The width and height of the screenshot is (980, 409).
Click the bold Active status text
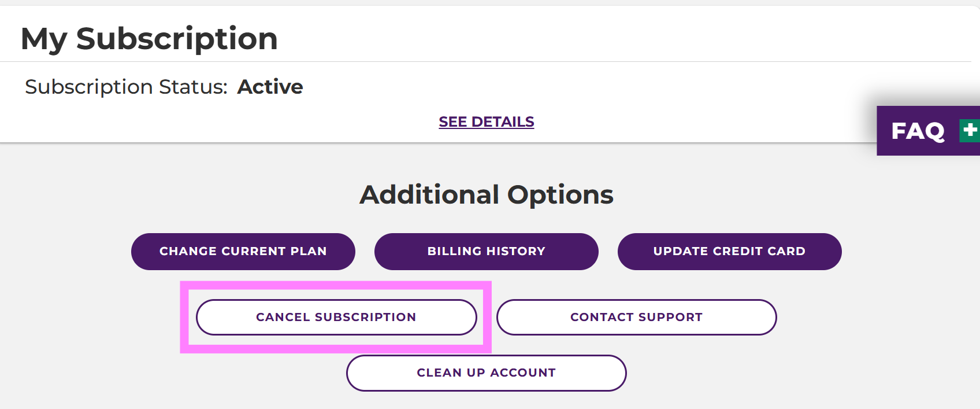[x=270, y=87]
